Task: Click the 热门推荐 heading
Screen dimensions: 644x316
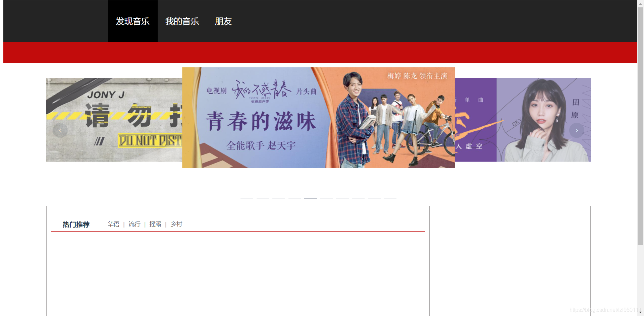Action: coord(76,225)
